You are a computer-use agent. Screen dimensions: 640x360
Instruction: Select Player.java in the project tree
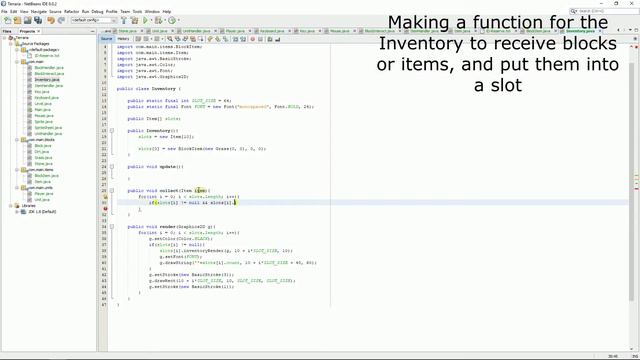point(44,194)
